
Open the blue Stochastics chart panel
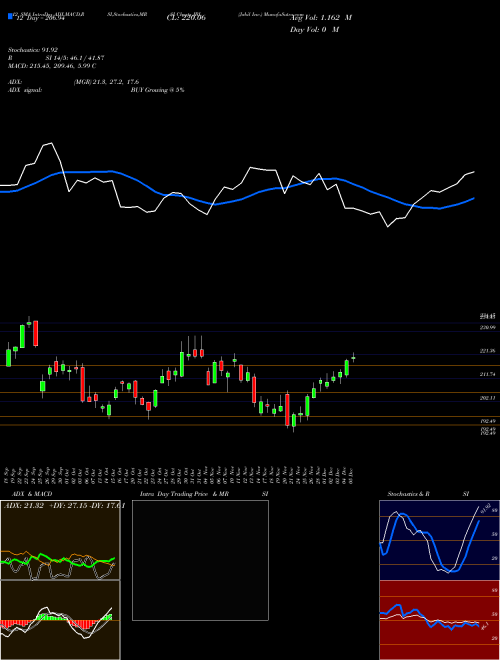click(x=439, y=540)
